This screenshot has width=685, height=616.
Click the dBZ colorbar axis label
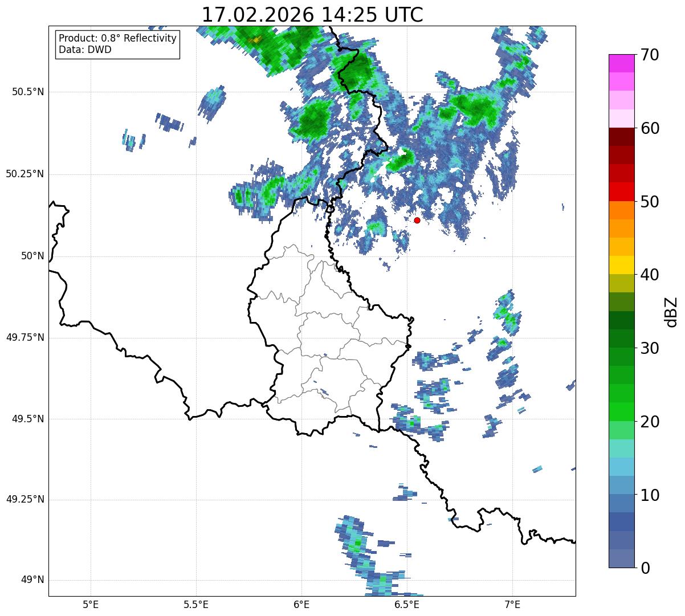pos(671,311)
